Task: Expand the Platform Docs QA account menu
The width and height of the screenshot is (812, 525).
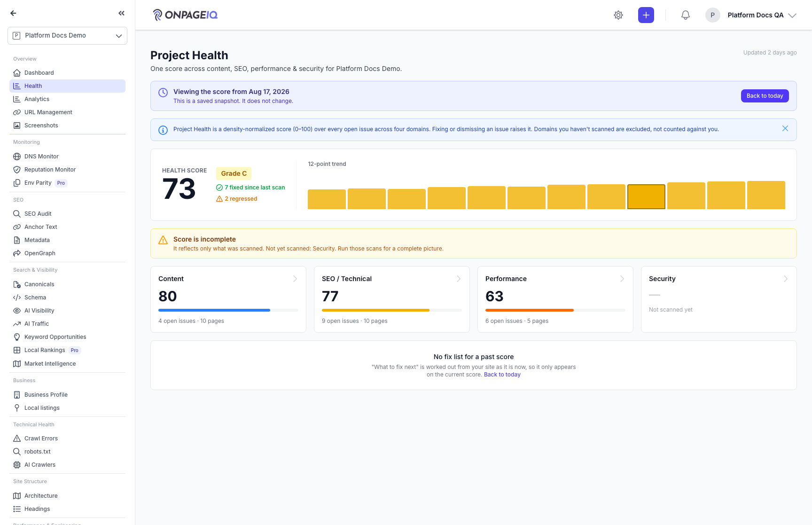Action: (751, 15)
